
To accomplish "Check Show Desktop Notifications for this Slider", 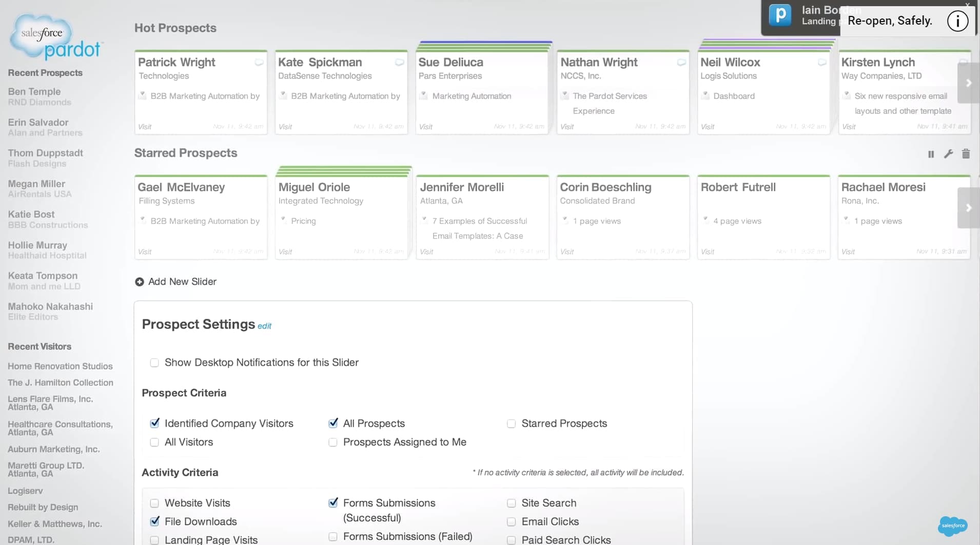I will 154,363.
